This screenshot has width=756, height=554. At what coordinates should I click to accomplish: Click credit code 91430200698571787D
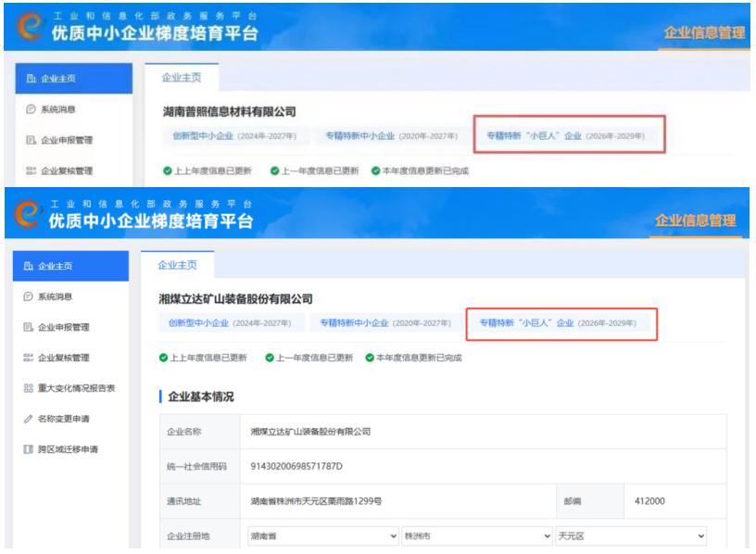coord(296,466)
